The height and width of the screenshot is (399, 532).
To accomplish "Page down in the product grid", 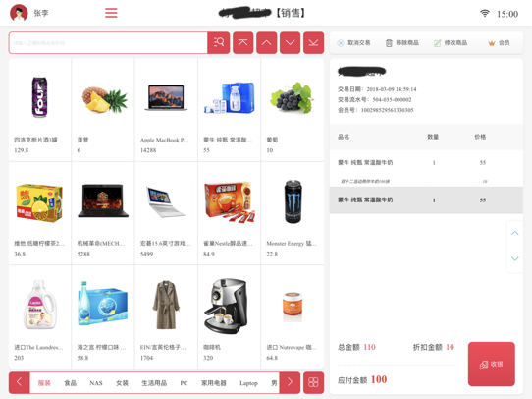I will pyautogui.click(x=290, y=43).
